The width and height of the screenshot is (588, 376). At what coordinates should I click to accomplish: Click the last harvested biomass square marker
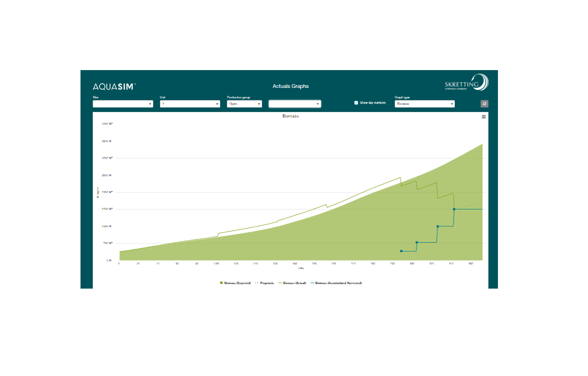[x=454, y=209]
